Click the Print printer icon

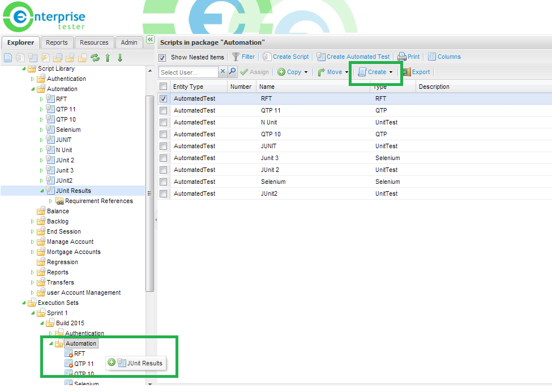[x=402, y=57]
